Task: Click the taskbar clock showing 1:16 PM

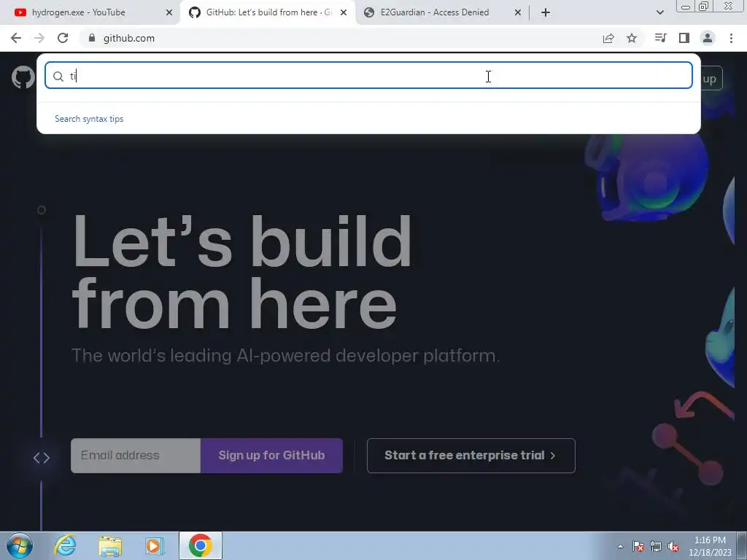Action: [x=710, y=546]
